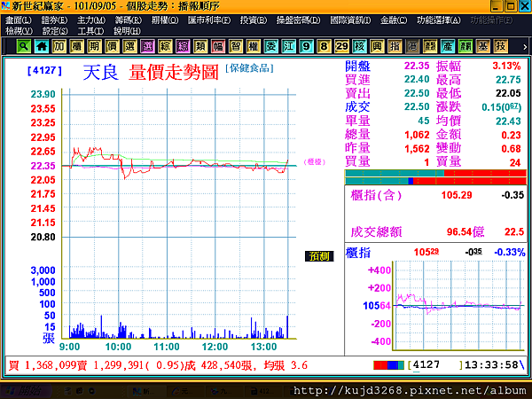532x399 pixels.
Task: Click the cyan 委 toolbar icon
Action: [270, 46]
